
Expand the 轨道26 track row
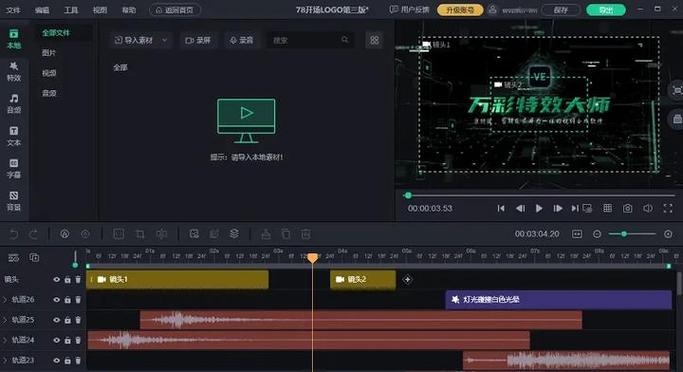(x=5, y=300)
